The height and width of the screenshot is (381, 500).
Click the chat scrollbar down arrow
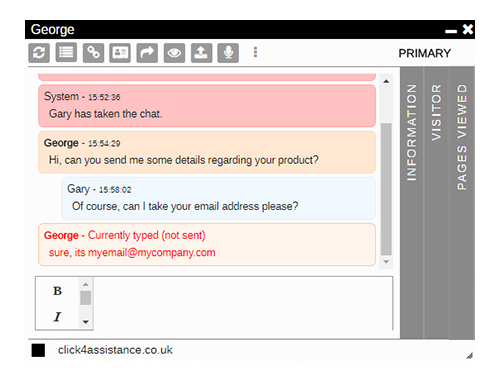386,262
